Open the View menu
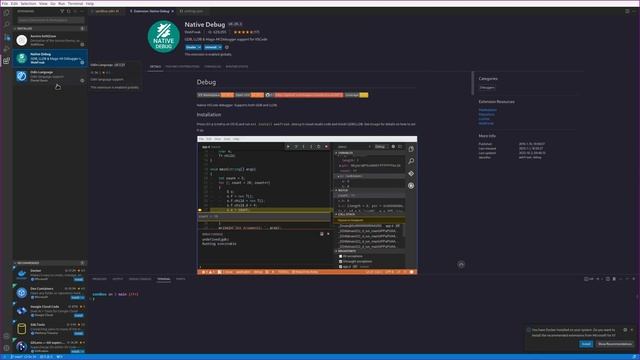This screenshot has height=360, width=640. [43, 3]
